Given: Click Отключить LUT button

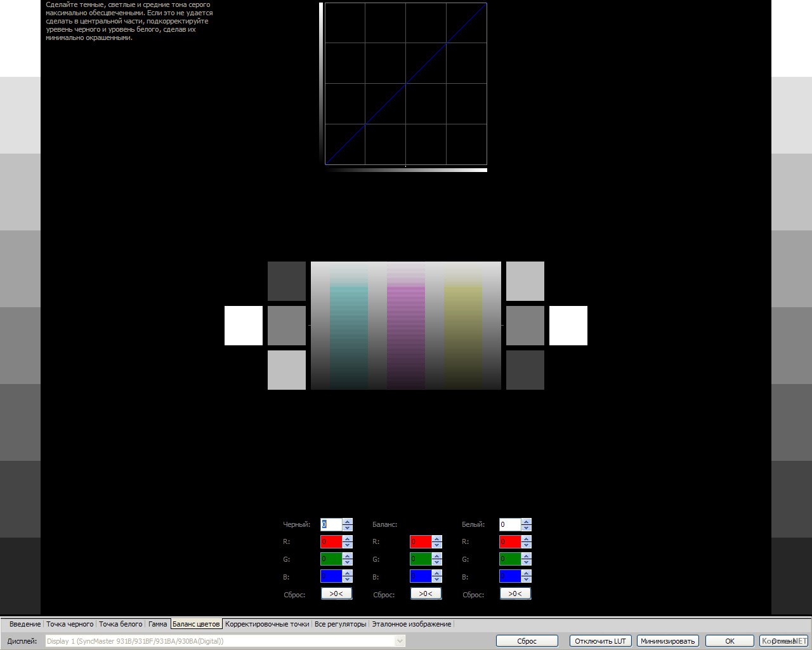Looking at the screenshot, I should [x=600, y=641].
